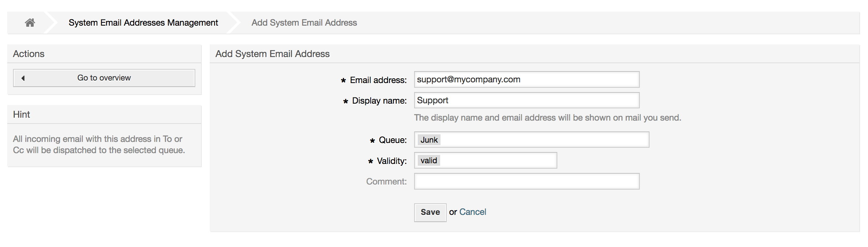The height and width of the screenshot is (247, 868).
Task: Click the Actions panel header
Action: pos(29,54)
